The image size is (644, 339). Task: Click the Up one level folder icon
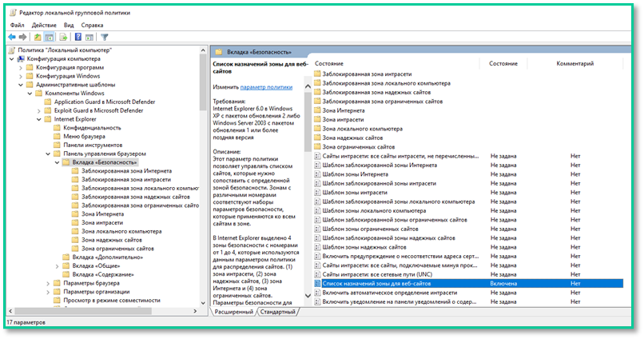(x=38, y=37)
